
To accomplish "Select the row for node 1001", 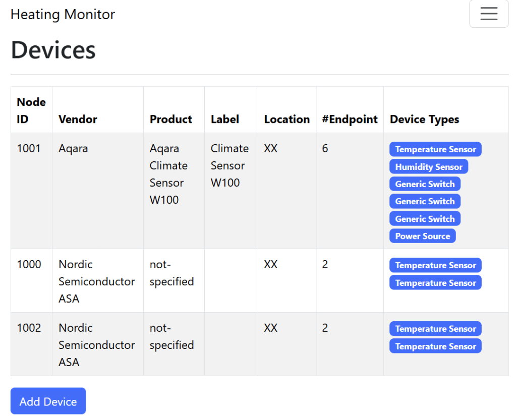I will pos(202,191).
